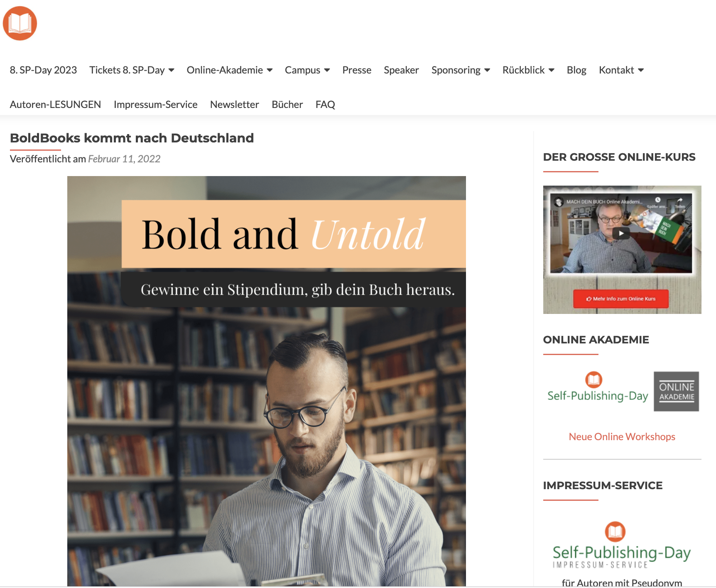Expand the Rückblick dropdown arrow
Viewport: 716px width, 588px height.
click(552, 70)
